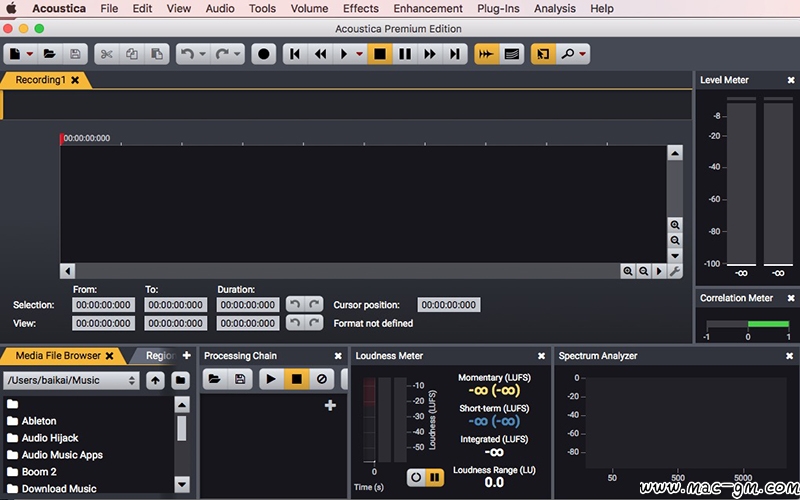Go up one folder level in browser

pyautogui.click(x=156, y=380)
